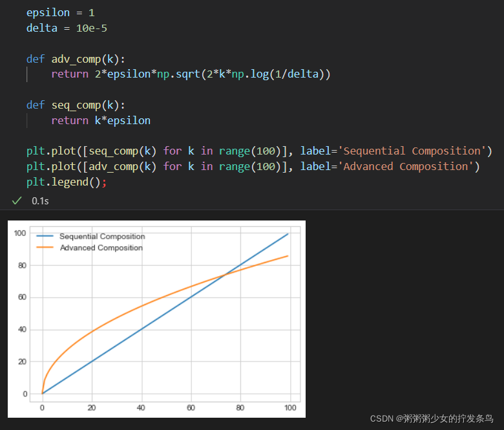
Task: Click the blue legend line swatch
Action: coord(45,236)
